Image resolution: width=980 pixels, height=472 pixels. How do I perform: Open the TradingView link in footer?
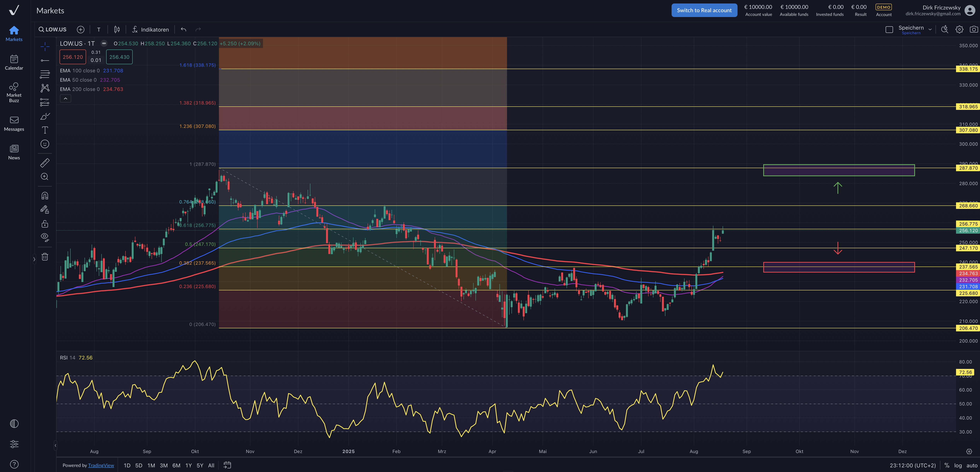coord(101,465)
